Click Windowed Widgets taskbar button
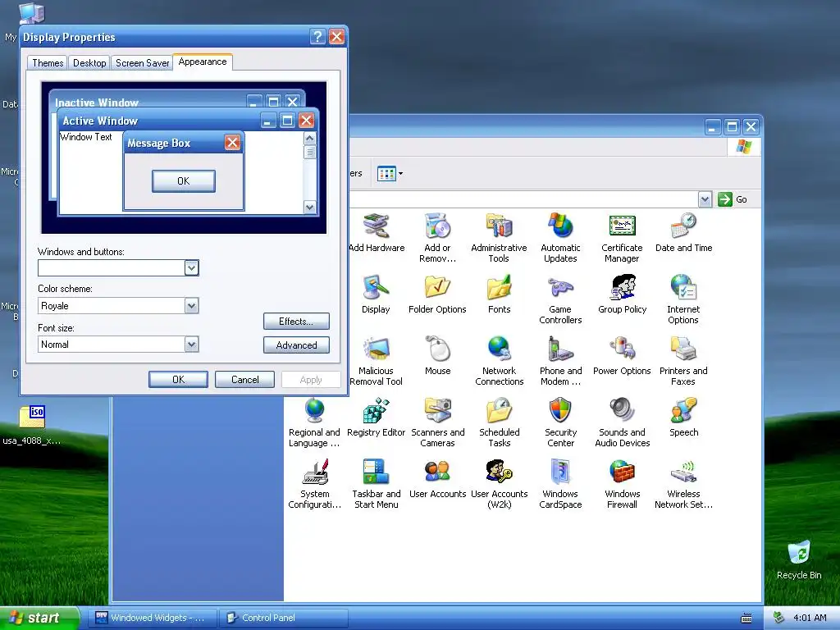Viewport: 840px width, 630px height. (x=151, y=618)
